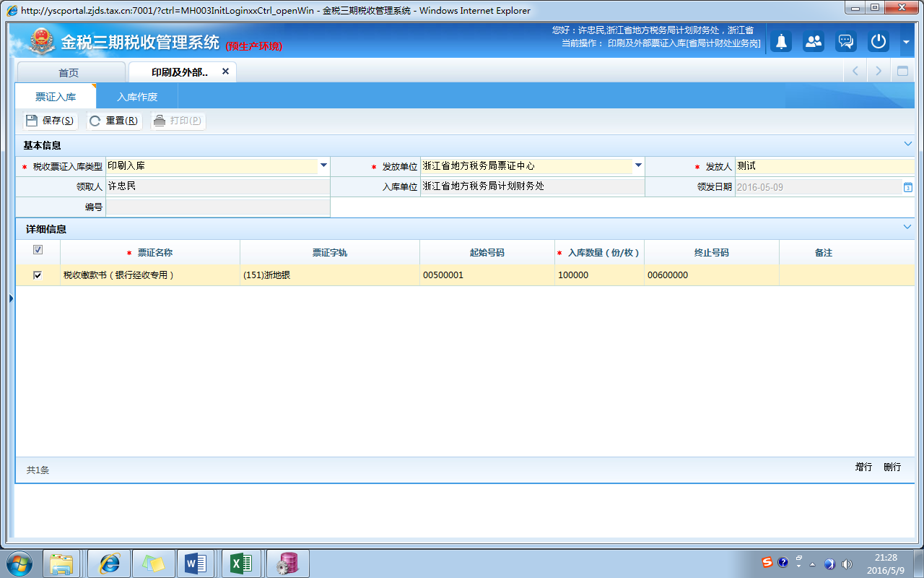Viewport: 924px width, 578px height.
Task: Select the 税收缴款书（银行经收专用） cell
Action: [x=150, y=275]
